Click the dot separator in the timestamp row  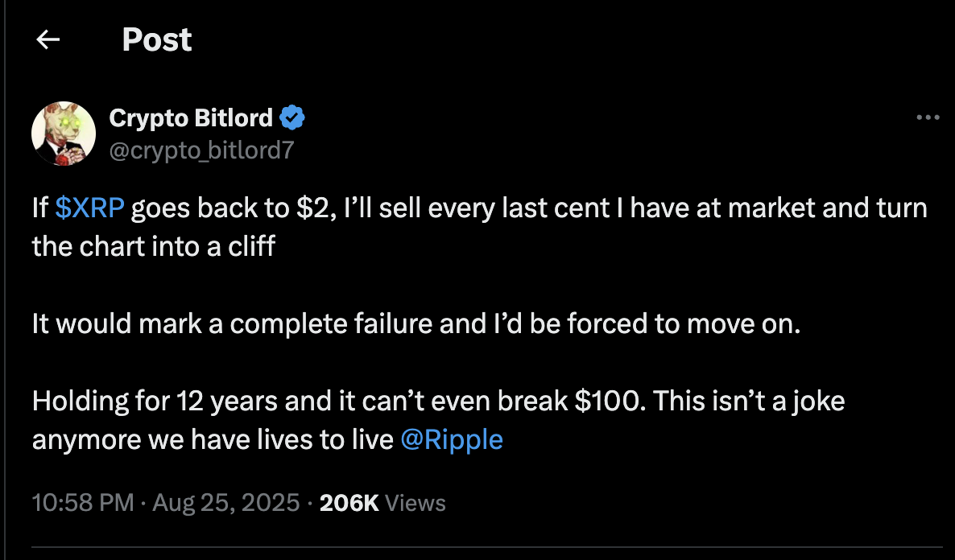(143, 502)
